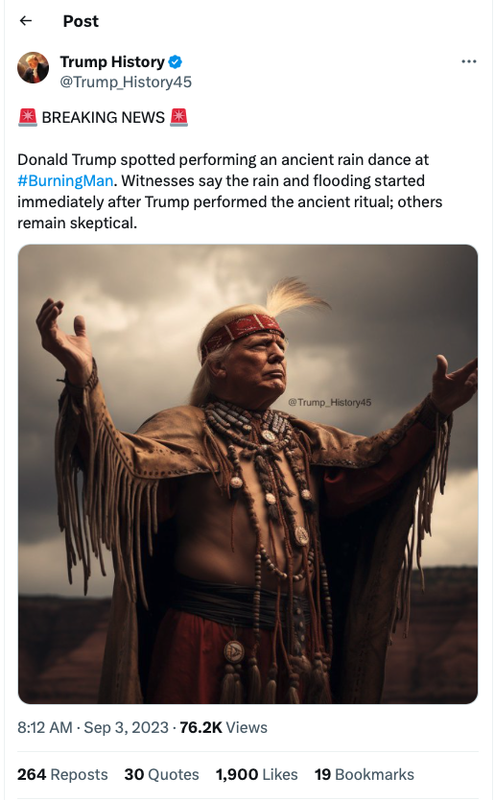Click the 19 Bookmarks count
495x800 pixels.
[364, 774]
